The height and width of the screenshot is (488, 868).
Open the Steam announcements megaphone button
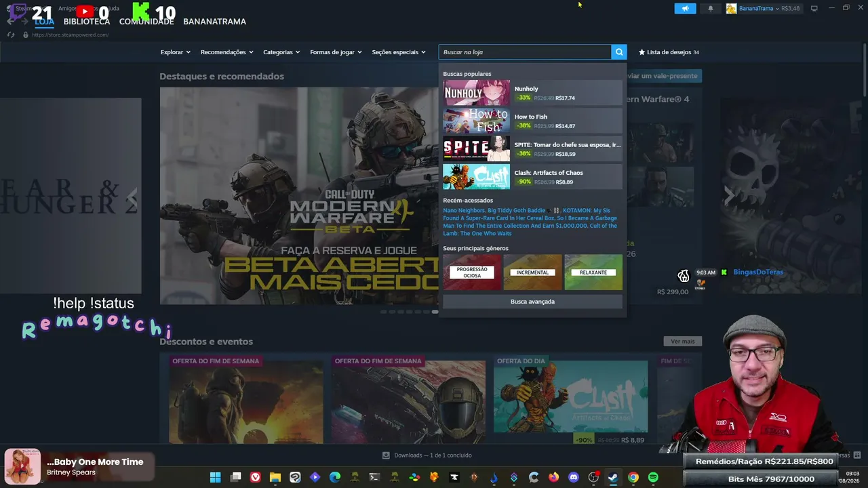coord(685,9)
